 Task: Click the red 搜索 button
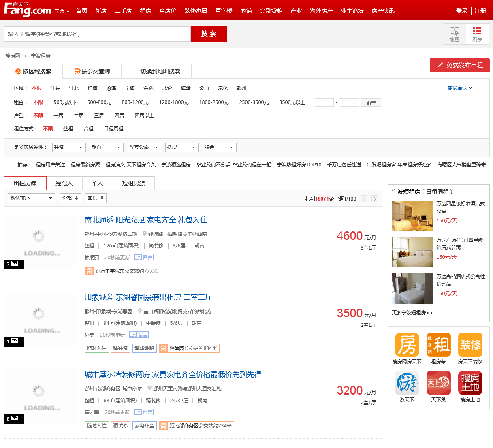tap(209, 34)
